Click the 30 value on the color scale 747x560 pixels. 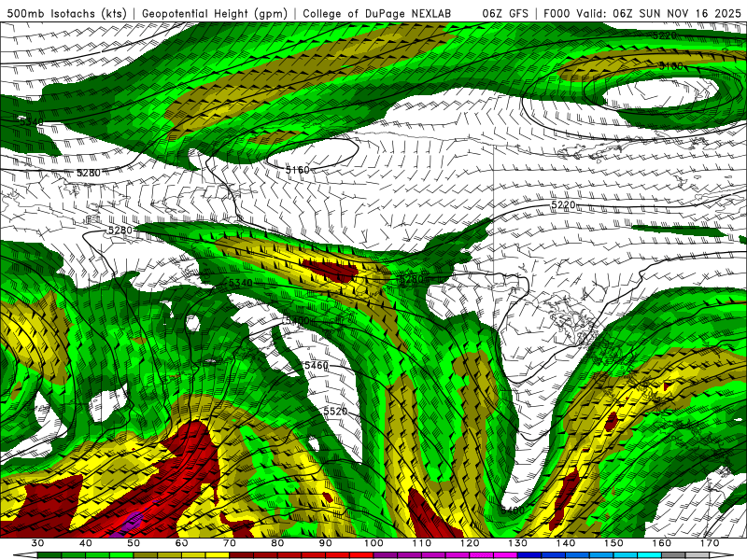(37, 543)
